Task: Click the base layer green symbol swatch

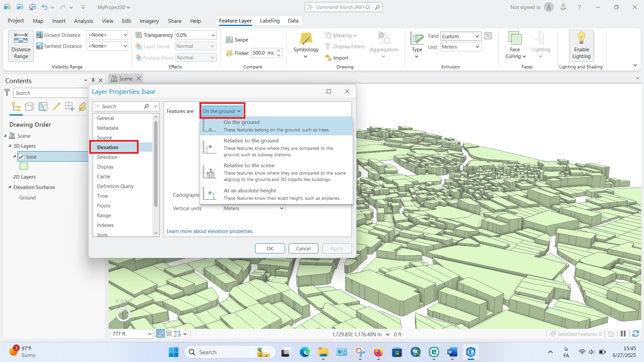Action: point(24,166)
